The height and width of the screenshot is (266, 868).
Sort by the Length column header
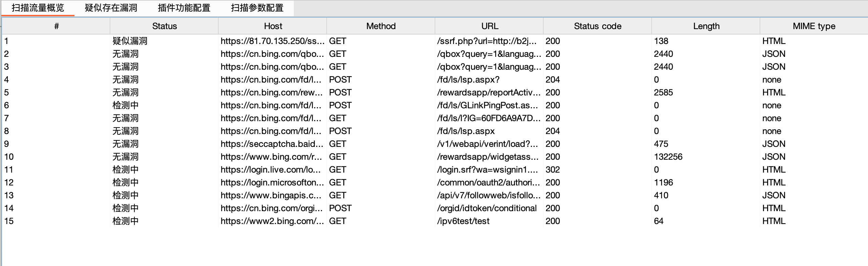[x=706, y=26]
